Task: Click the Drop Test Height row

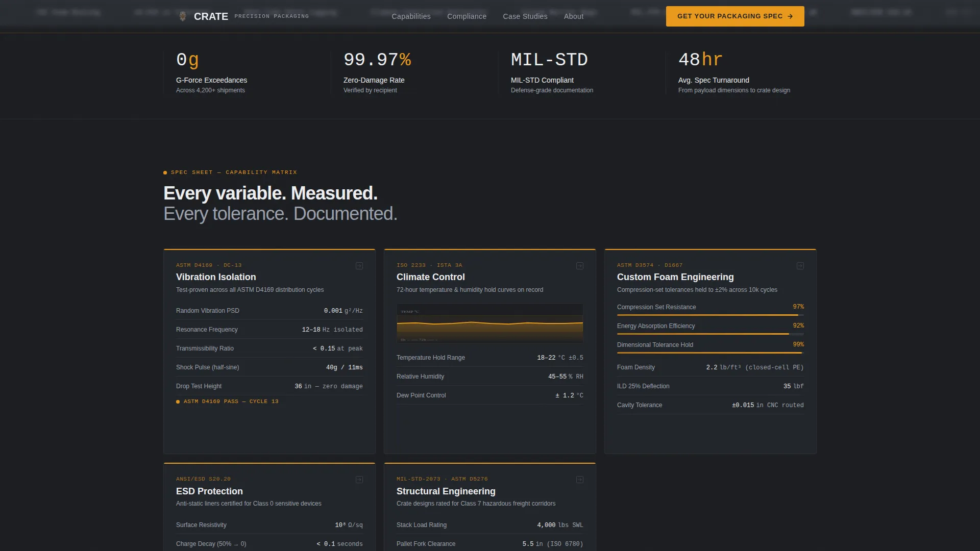Action: pos(269,386)
